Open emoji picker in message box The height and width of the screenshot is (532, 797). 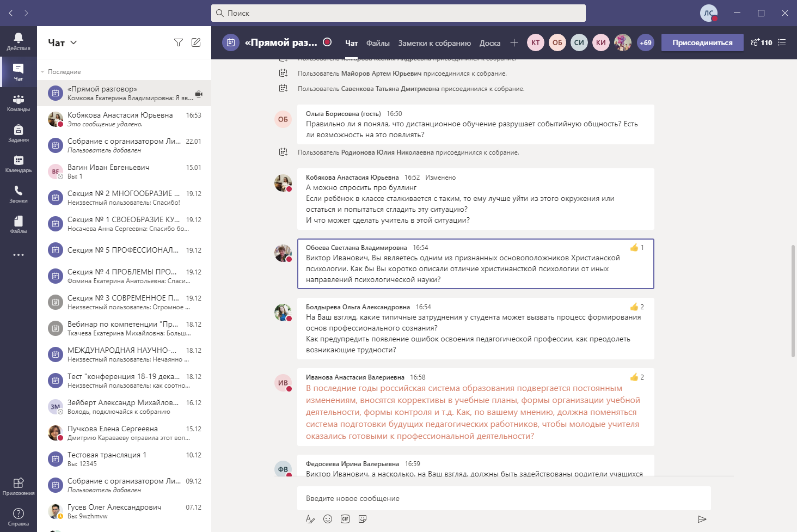[328, 519]
